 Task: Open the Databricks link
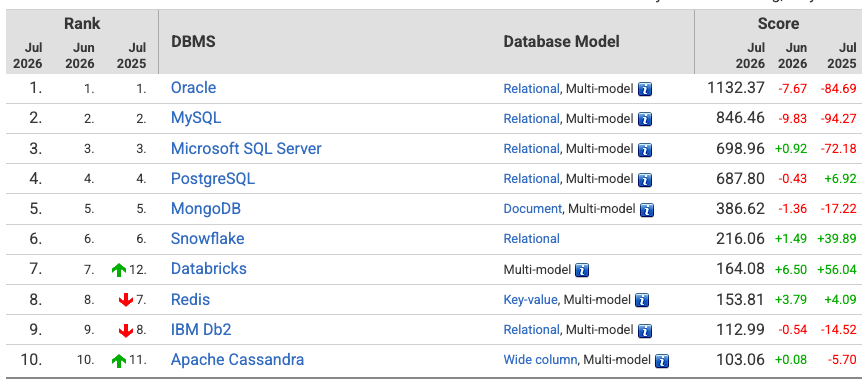click(x=209, y=269)
